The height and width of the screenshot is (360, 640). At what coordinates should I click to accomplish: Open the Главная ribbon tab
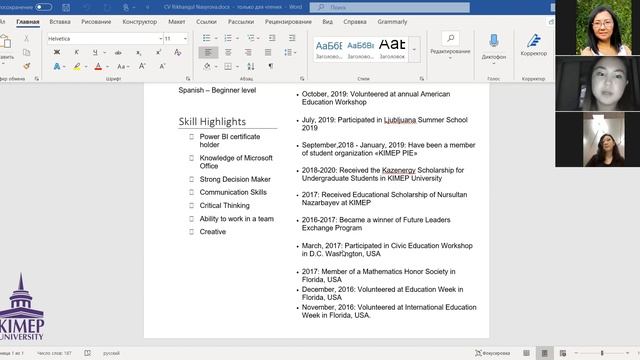pos(28,22)
